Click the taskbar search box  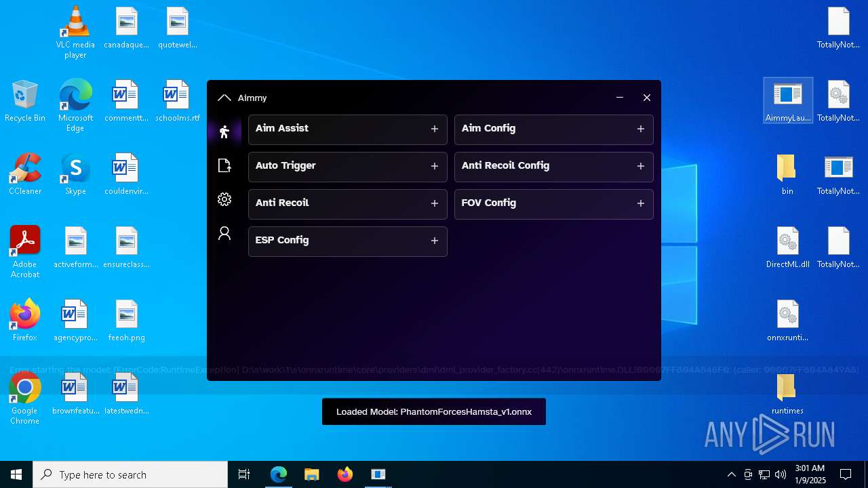coord(130,474)
